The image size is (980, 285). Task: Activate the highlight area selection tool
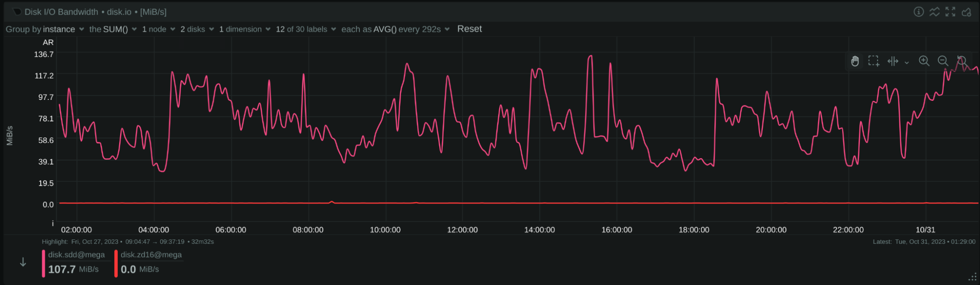[x=874, y=61]
